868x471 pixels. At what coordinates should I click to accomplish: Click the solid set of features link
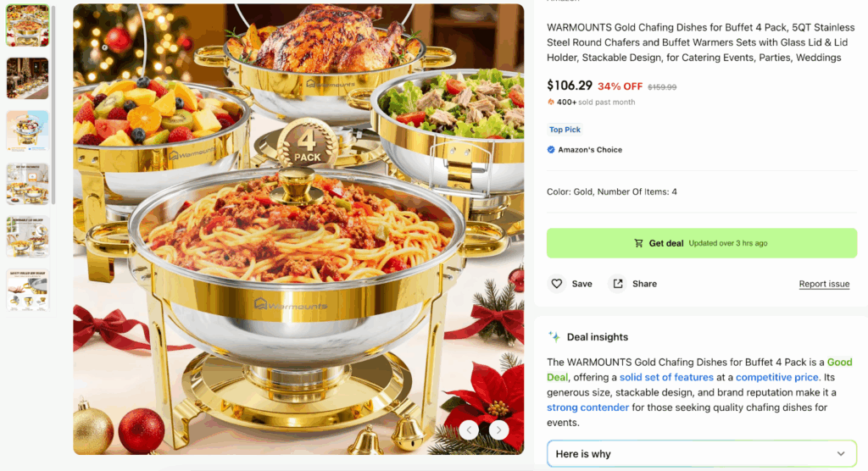coord(666,378)
